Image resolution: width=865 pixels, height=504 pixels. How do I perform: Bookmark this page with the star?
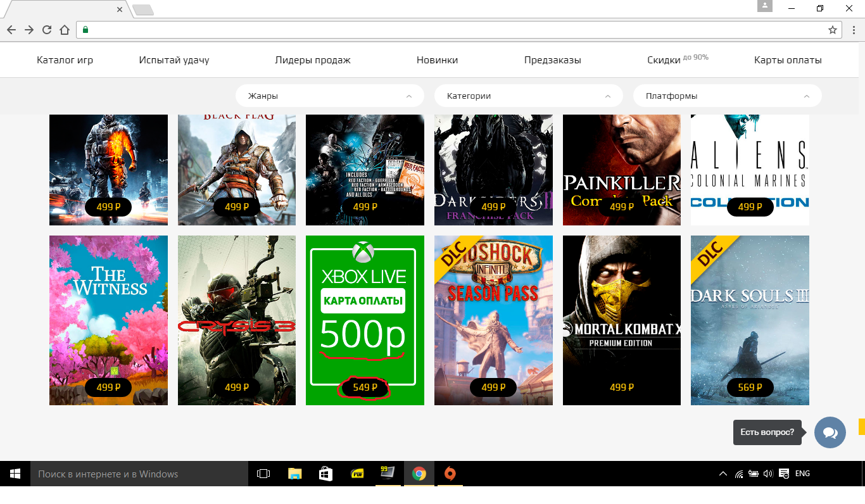tap(833, 30)
